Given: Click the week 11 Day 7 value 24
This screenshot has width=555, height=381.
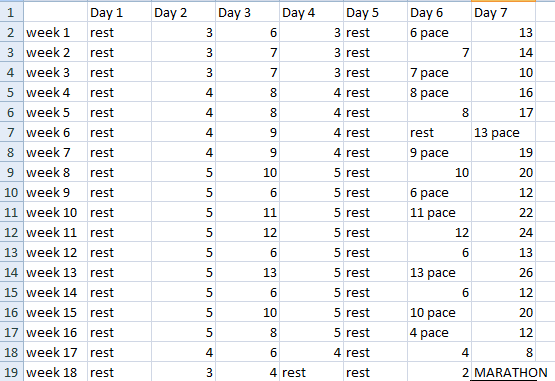Looking at the screenshot, I should pyautogui.click(x=503, y=232).
